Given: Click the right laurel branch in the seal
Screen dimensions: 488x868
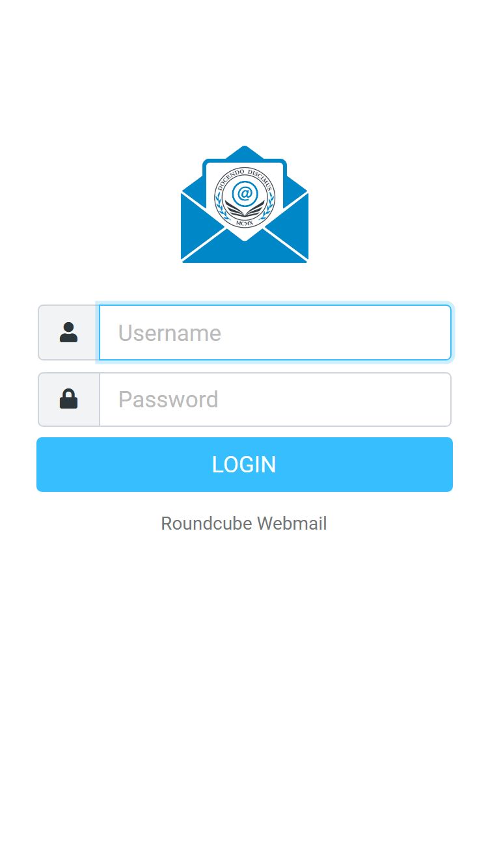Looking at the screenshot, I should 269,205.
